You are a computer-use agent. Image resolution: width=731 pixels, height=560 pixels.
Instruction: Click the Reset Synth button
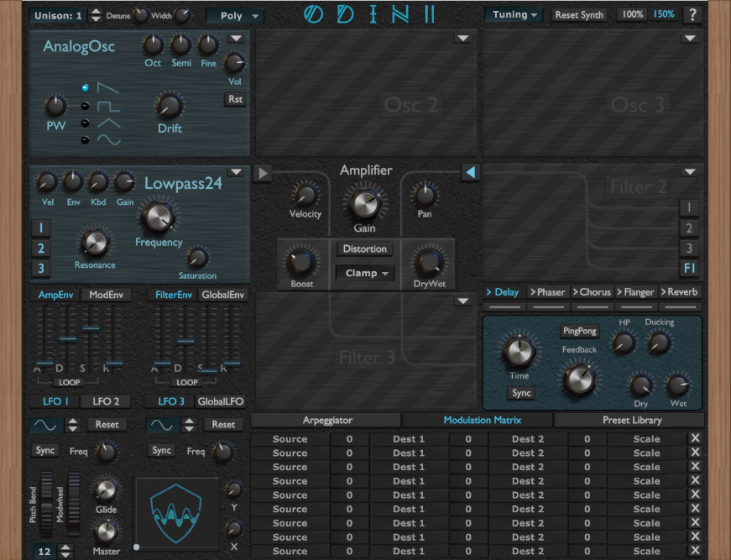[x=579, y=15]
